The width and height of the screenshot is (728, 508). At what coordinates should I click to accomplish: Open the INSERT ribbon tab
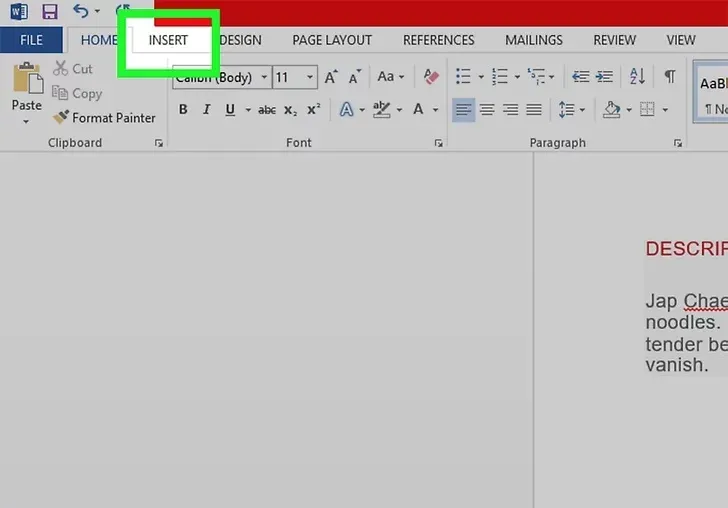[168, 40]
